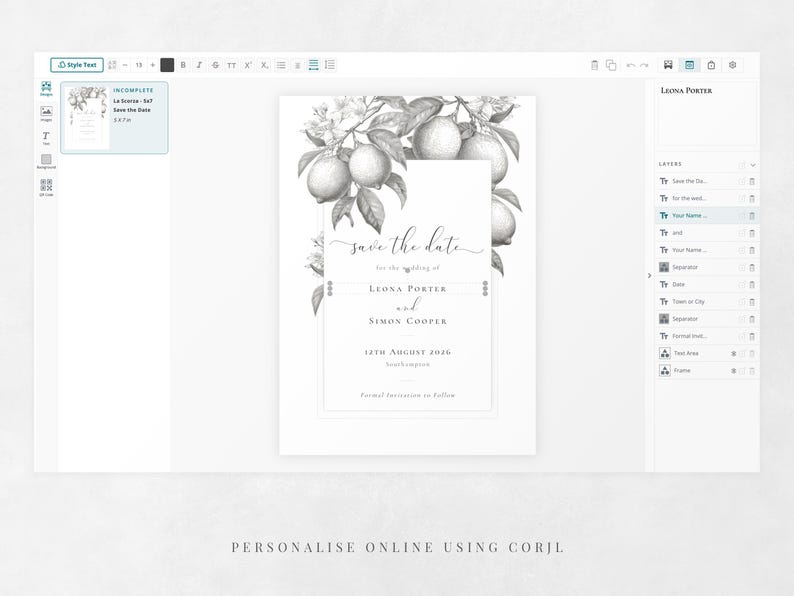Viewport: 794px width, 596px height.
Task: Toggle the font auto-size icon beside Style Text
Action: [x=112, y=65]
